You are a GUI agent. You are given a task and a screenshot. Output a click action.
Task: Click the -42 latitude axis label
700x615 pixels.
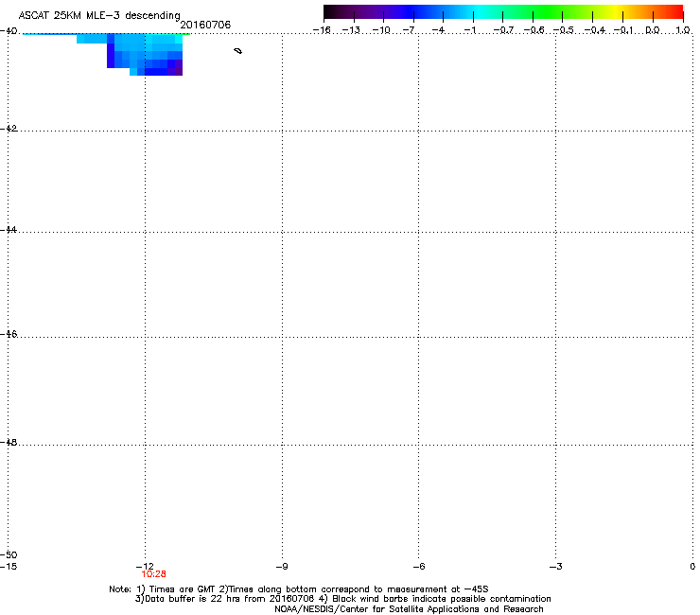pyautogui.click(x=9, y=129)
